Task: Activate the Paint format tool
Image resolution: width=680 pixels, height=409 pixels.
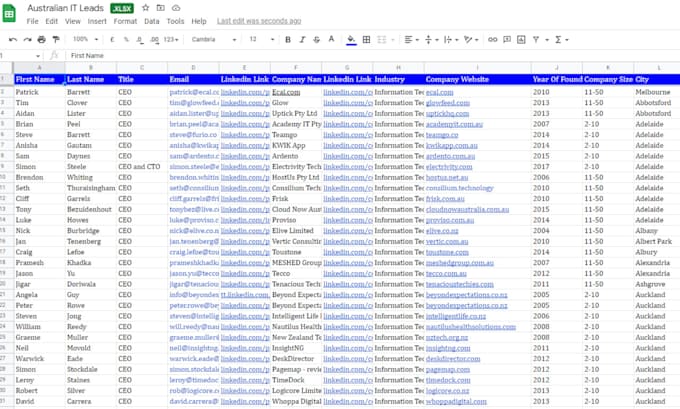Action: tap(56, 39)
